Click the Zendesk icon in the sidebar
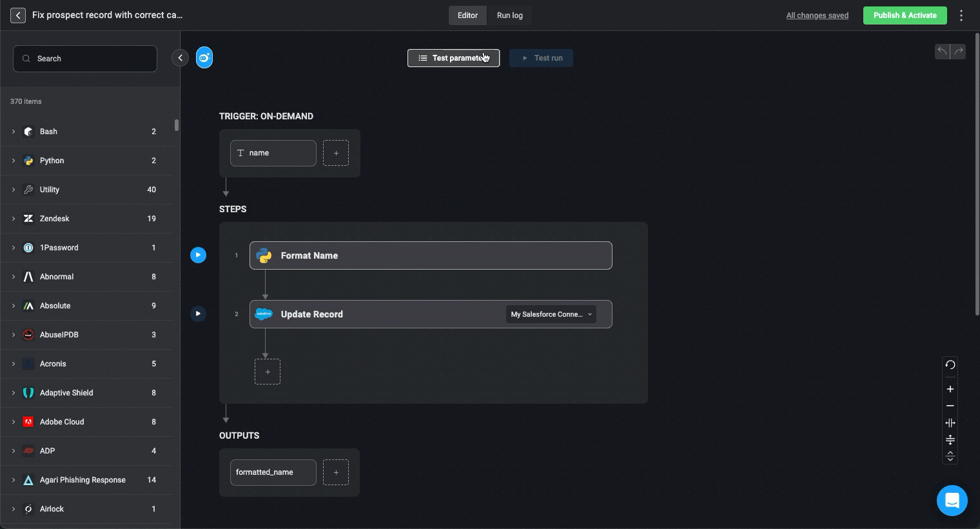 tap(28, 219)
